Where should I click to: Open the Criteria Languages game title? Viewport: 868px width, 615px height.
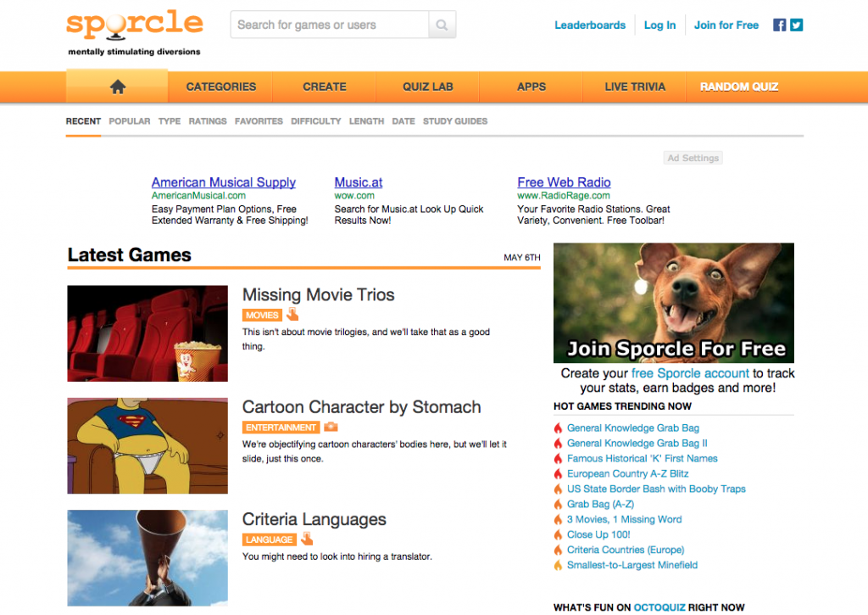314,519
